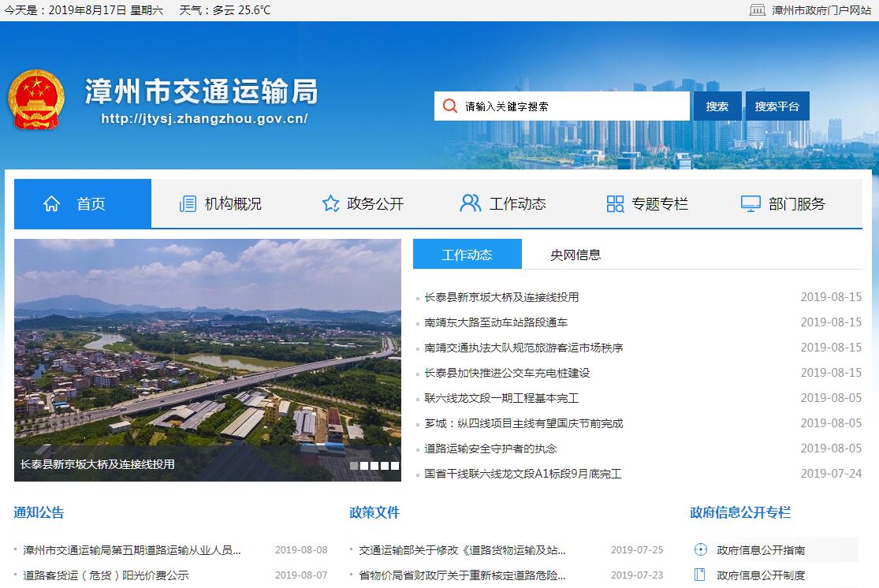Open notice 道路客货运（危货）阳光价费公示
879x588 pixels.
[x=106, y=575]
